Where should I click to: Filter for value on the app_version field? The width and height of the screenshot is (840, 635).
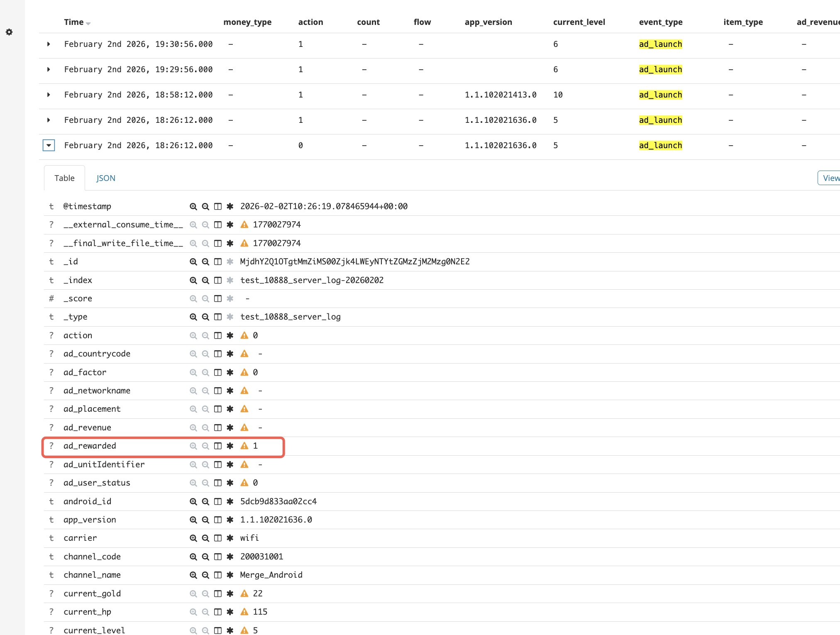(x=193, y=519)
